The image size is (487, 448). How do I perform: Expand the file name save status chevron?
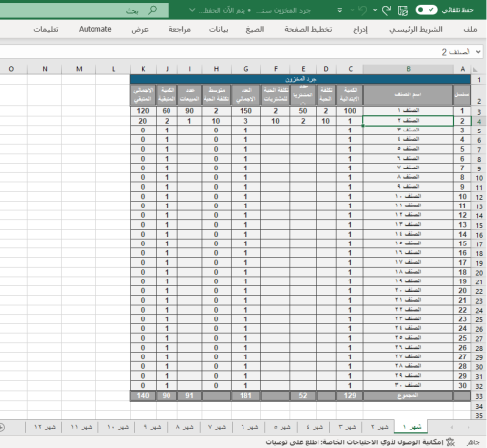(x=192, y=10)
